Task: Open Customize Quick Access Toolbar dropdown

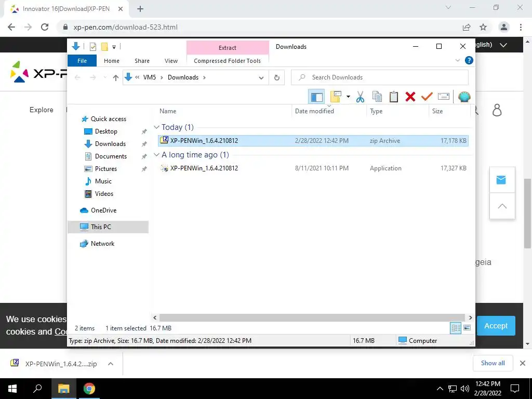Action: click(114, 47)
